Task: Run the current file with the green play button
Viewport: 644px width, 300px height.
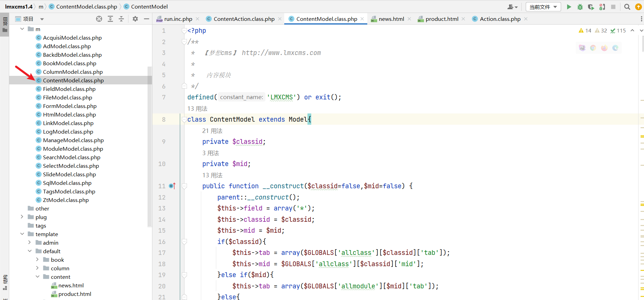Action: click(x=569, y=7)
